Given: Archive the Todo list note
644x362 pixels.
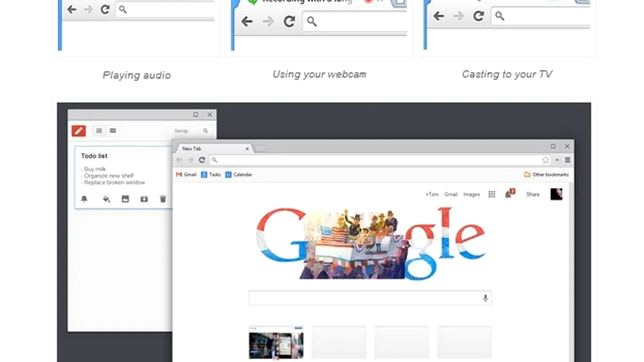Looking at the screenshot, I should point(144,199).
